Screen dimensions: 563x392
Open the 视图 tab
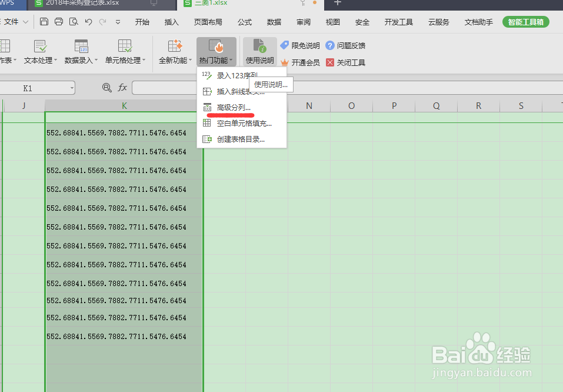point(333,22)
